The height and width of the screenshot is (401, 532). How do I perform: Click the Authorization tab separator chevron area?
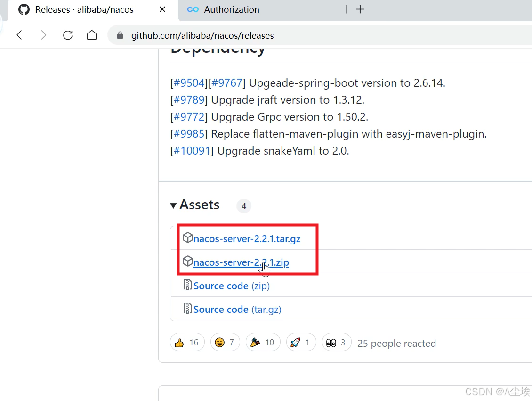tap(347, 9)
